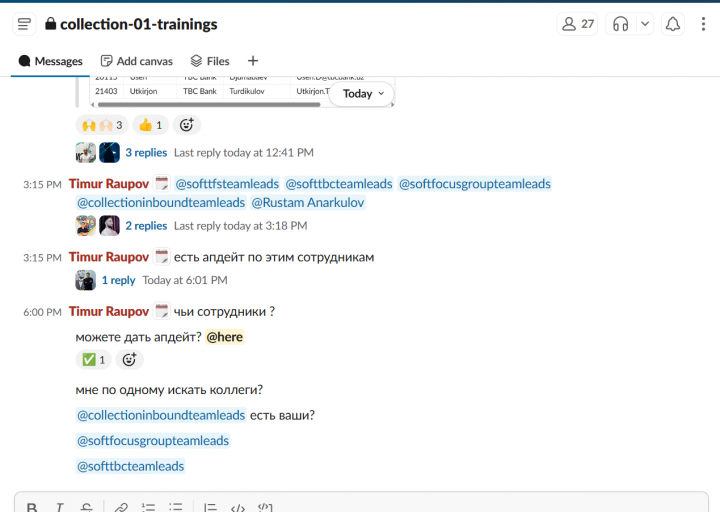Screen dimensions: 720x512
Task: Toggle italic formatting in composer
Action: tap(59, 507)
